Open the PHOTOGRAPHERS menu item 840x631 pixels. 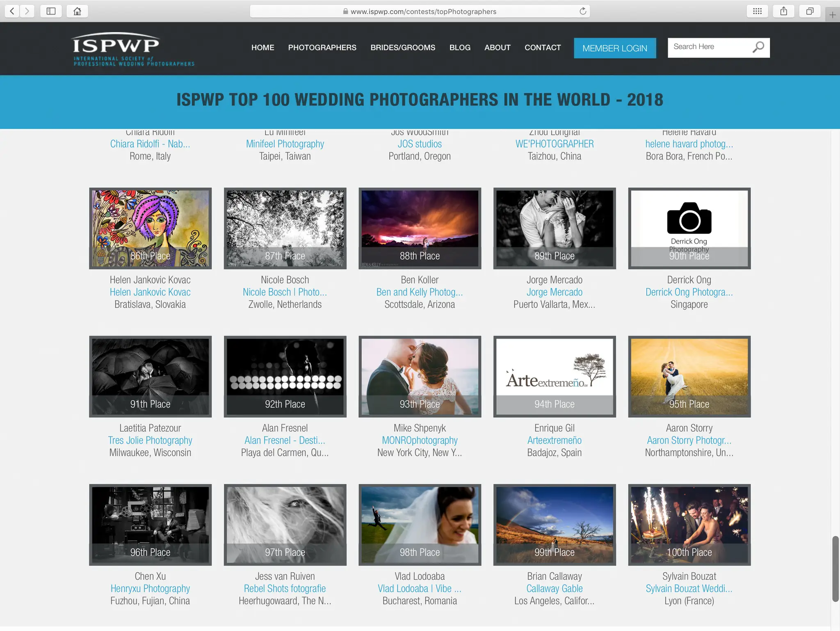pyautogui.click(x=322, y=48)
